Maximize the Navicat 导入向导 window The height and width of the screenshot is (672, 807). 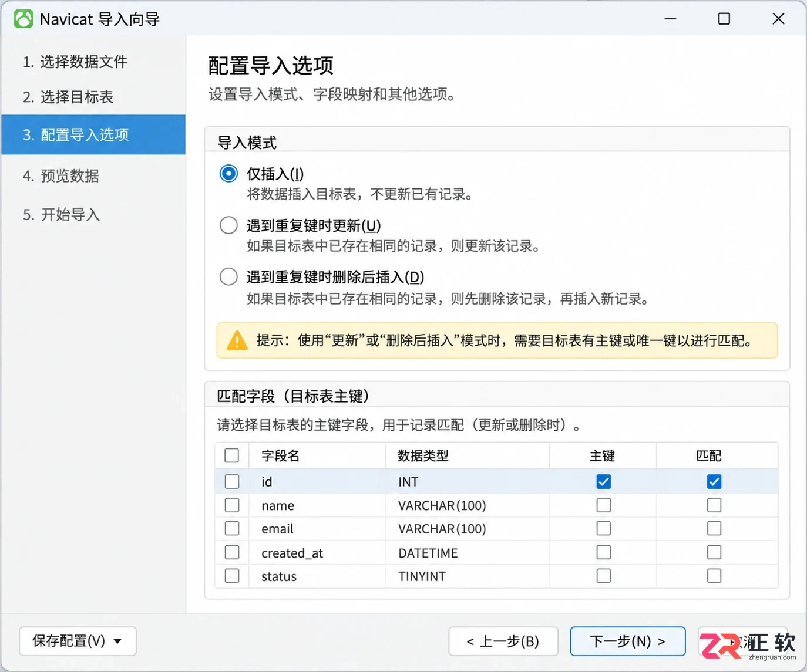[x=724, y=19]
